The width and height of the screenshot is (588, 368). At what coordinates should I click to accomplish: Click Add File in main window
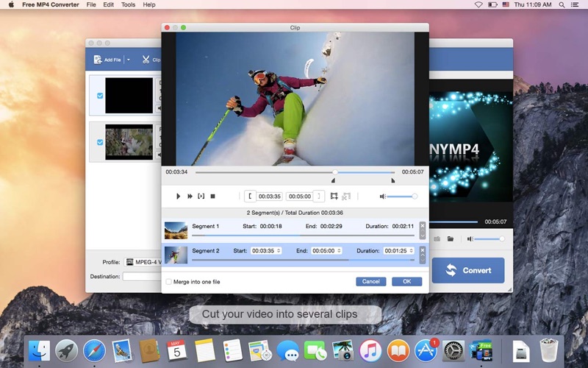point(107,60)
